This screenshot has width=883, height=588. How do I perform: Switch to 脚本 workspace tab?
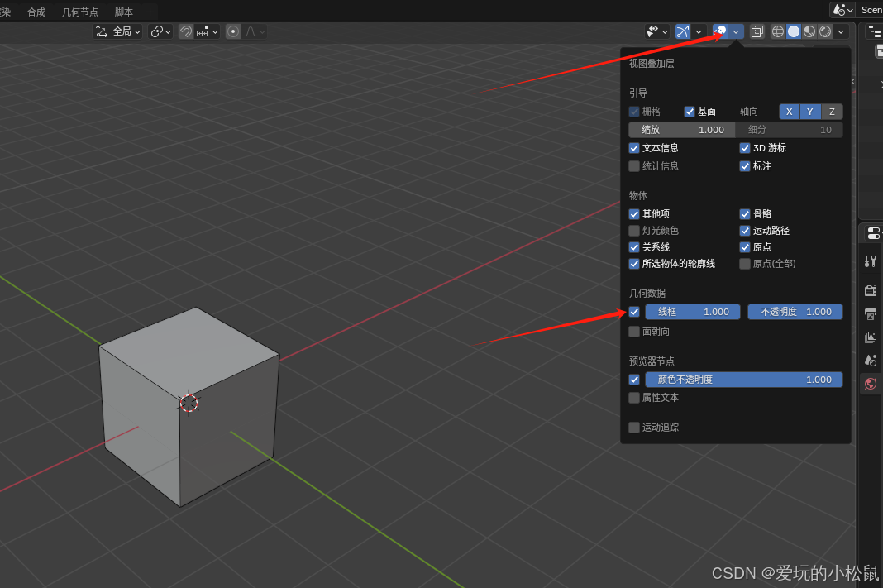coord(124,12)
